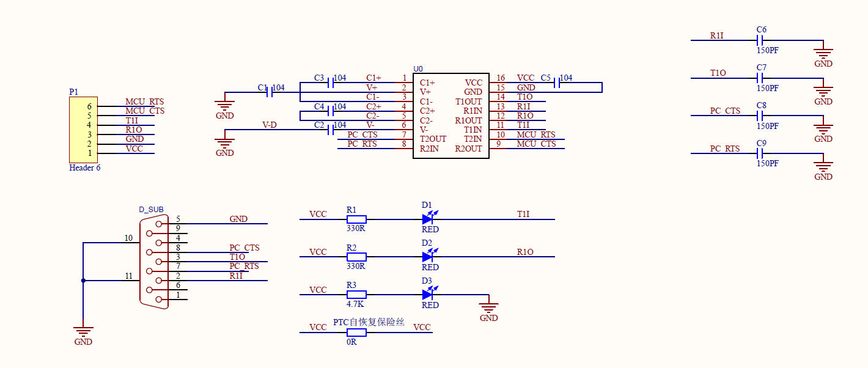The height and width of the screenshot is (368, 868).
Task: Select resistor R2 330R symbol
Action: pyautogui.click(x=356, y=257)
